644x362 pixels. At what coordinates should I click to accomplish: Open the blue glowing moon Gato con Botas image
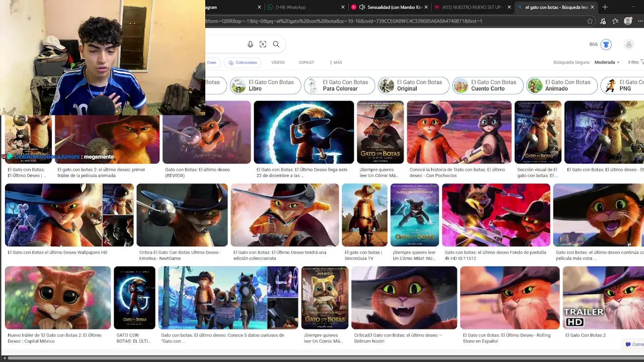(x=304, y=132)
